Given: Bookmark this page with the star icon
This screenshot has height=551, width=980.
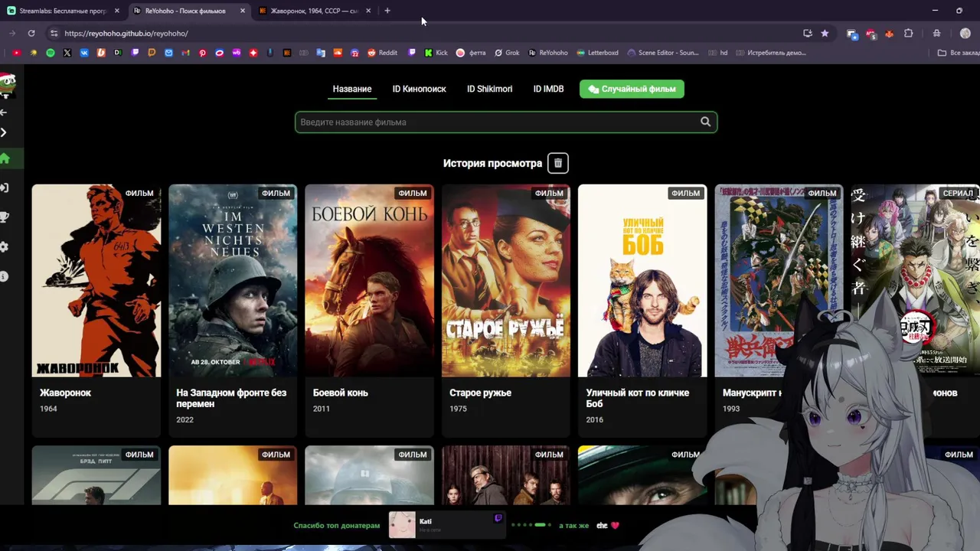Looking at the screenshot, I should click(x=825, y=33).
